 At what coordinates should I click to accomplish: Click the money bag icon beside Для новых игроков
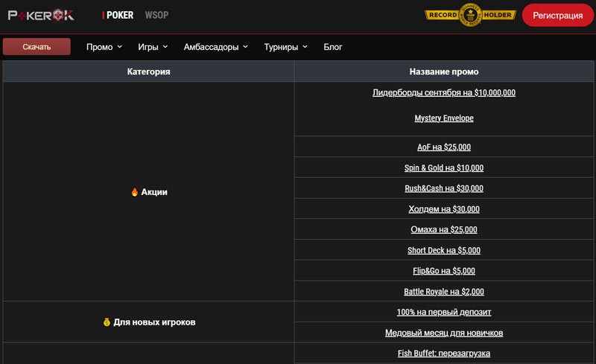coord(107,322)
